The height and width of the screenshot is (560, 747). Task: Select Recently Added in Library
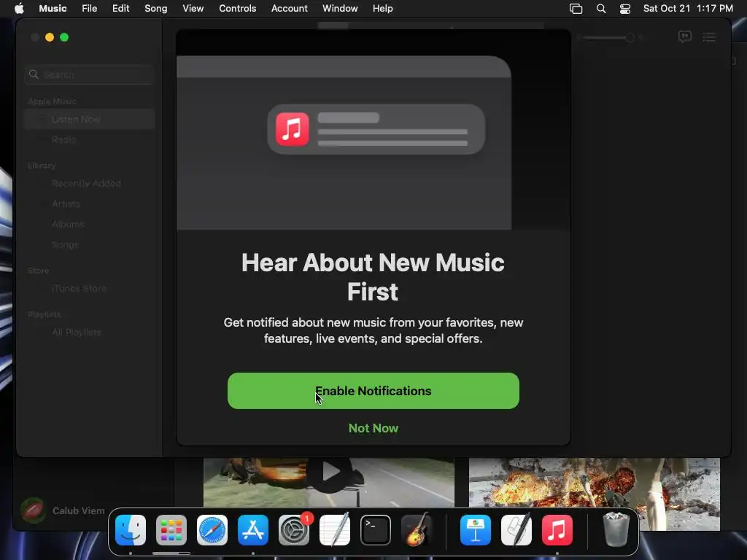(89, 183)
